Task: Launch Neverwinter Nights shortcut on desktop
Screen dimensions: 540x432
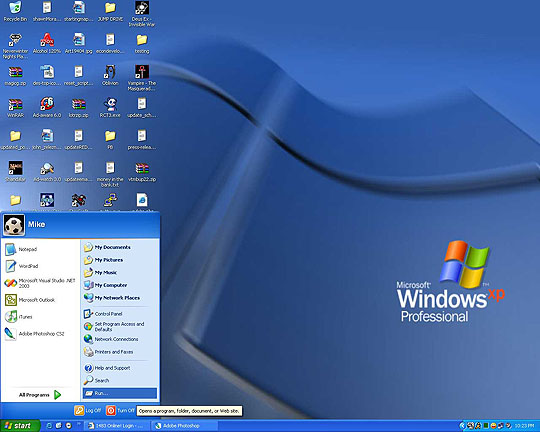Action: 15,46
